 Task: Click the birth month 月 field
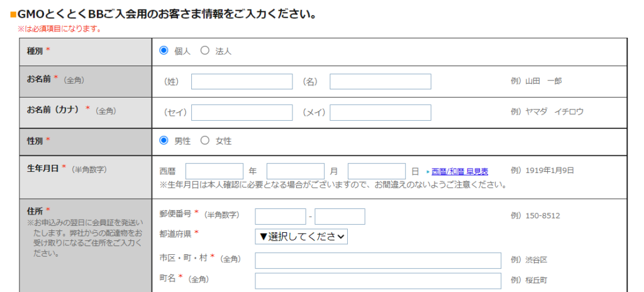296,171
